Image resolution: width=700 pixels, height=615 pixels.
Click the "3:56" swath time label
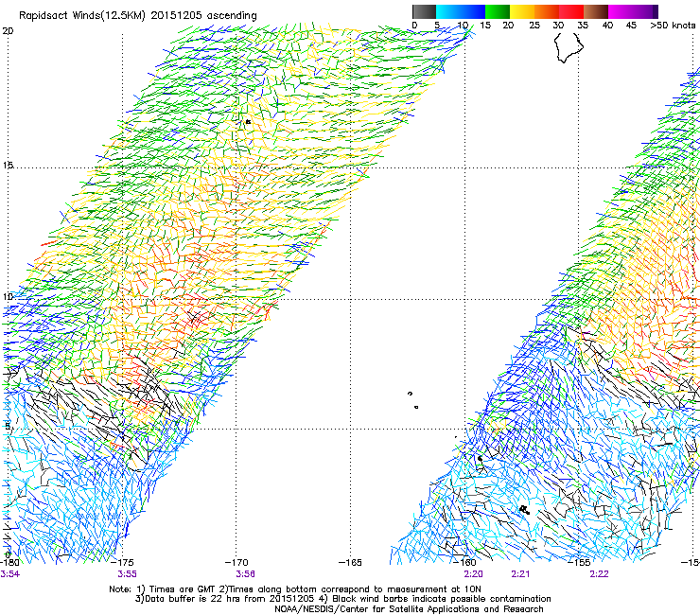(x=246, y=574)
